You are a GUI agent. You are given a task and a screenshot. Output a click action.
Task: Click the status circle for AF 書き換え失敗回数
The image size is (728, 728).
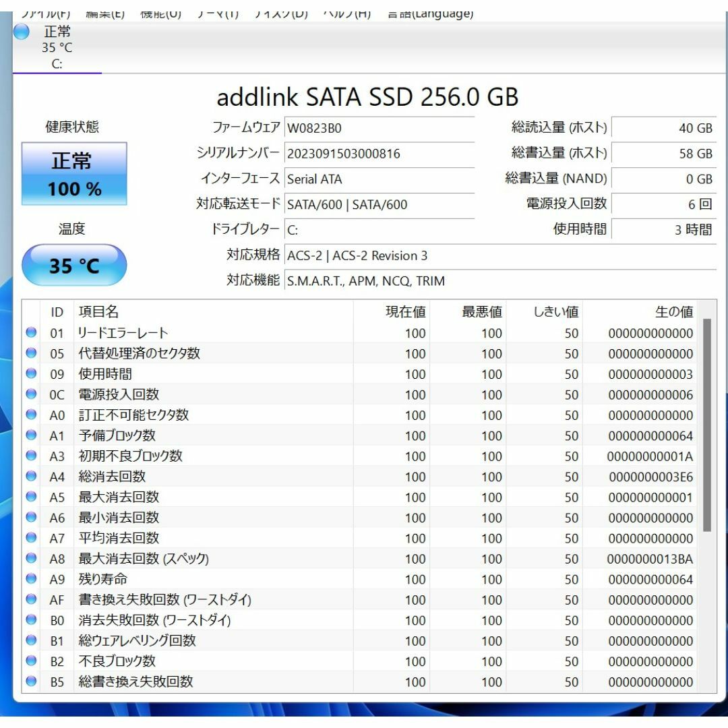(31, 599)
